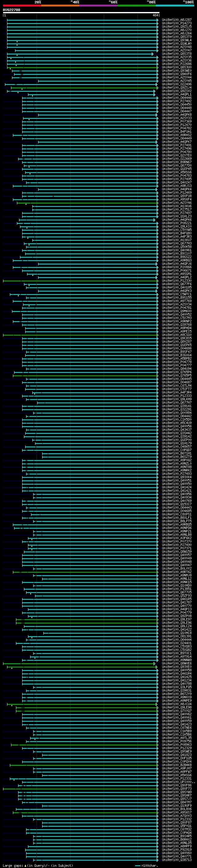The width and height of the screenshot is (197, 868).
Task: Select the UniRef100_A9RAS2 label
Action: (177, 135)
